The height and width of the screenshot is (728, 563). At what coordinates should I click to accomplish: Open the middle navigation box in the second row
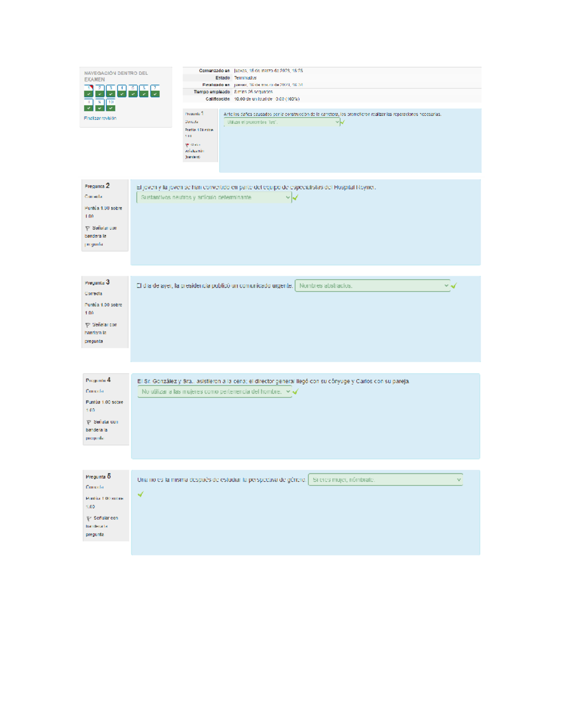click(x=99, y=105)
